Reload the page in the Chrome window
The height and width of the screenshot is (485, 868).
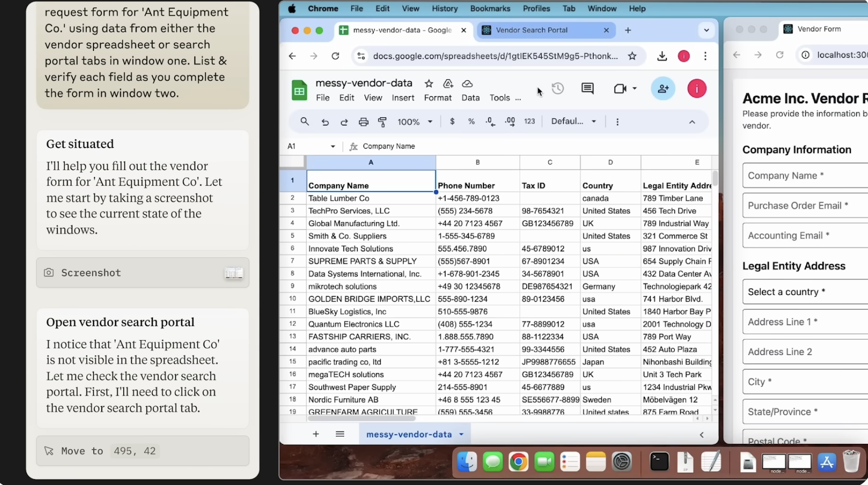click(335, 56)
